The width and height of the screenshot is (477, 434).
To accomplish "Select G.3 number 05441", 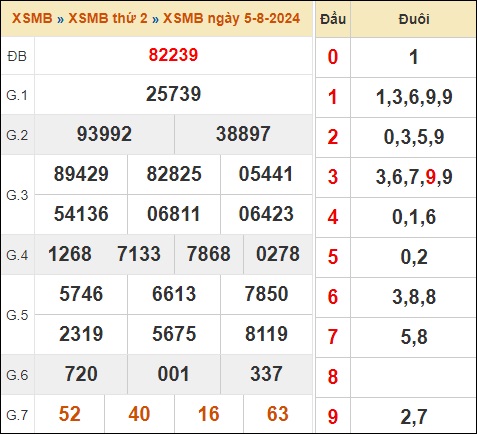I will click(x=266, y=174).
